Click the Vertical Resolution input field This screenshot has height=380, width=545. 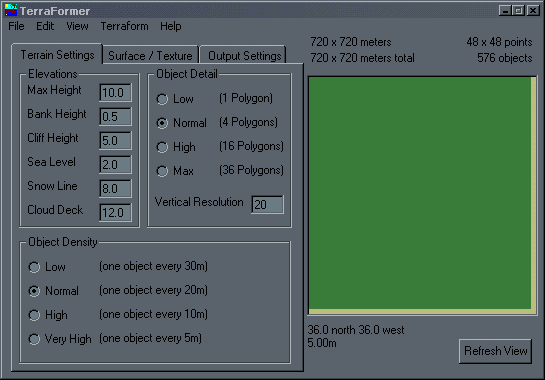click(268, 204)
